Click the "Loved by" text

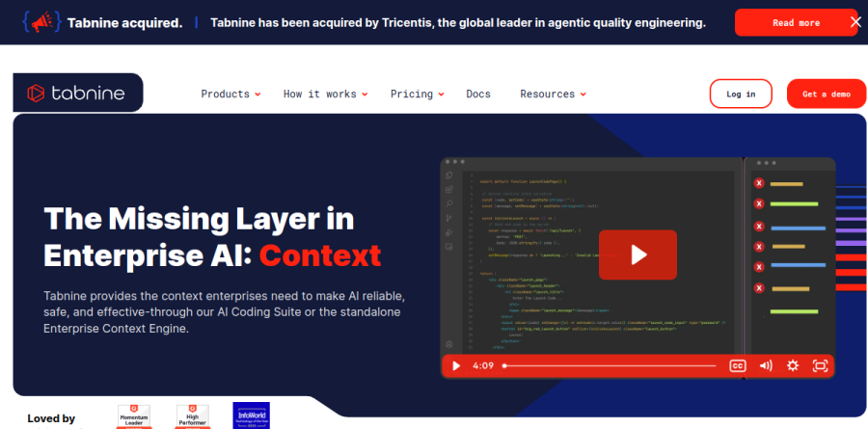(x=51, y=418)
